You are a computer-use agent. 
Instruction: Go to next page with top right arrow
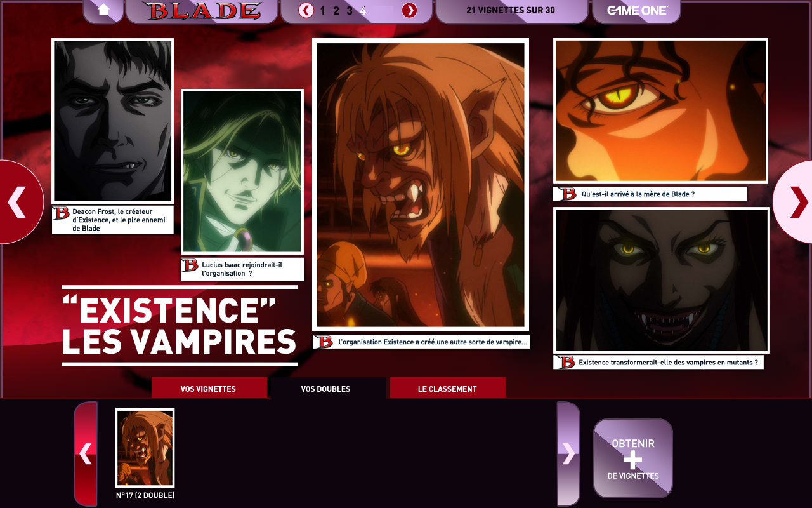pos(410,10)
